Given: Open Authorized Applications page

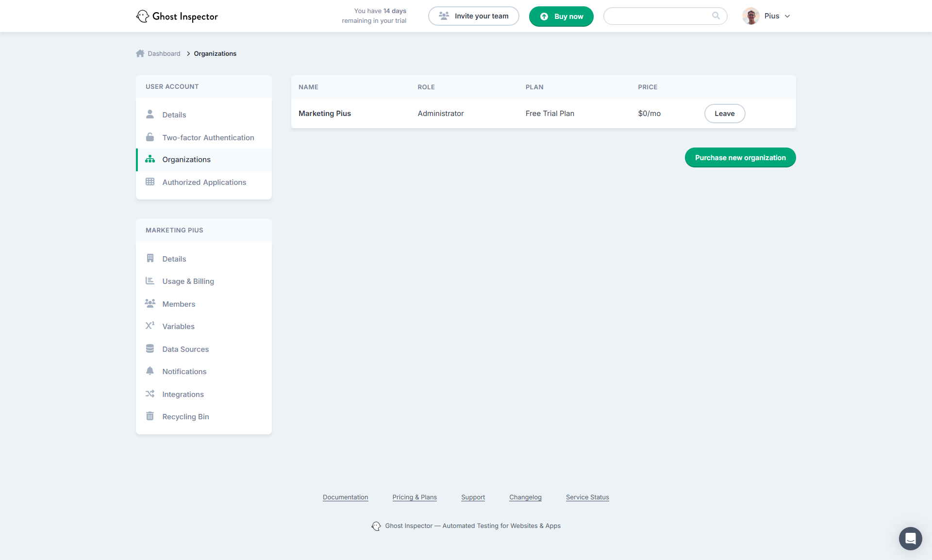Looking at the screenshot, I should click(204, 182).
